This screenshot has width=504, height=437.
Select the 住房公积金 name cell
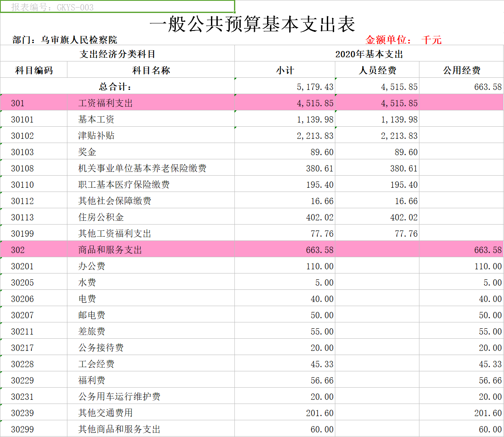[151, 217]
